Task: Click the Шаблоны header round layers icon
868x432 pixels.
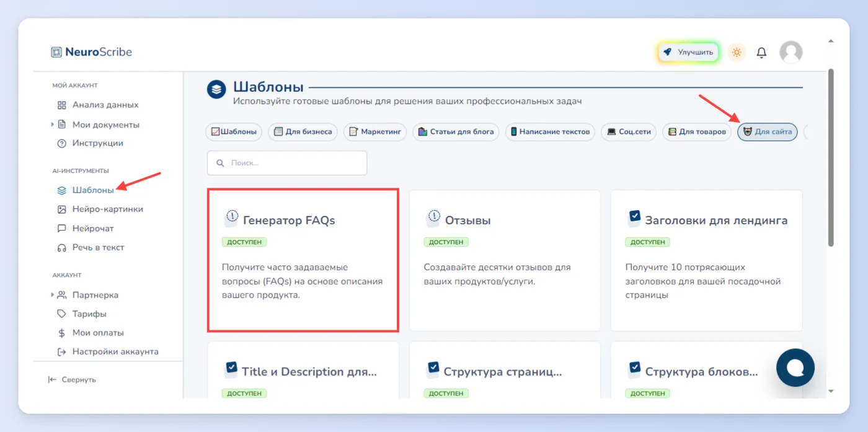Action: (216, 90)
